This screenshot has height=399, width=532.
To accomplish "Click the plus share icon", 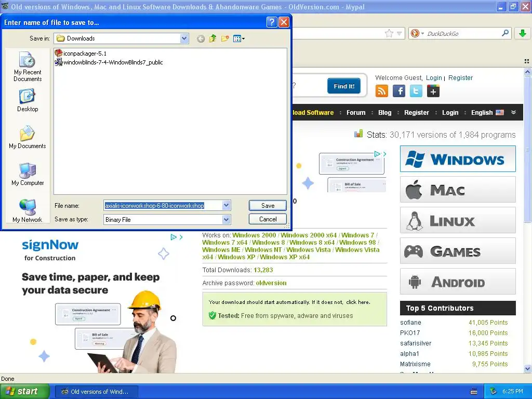I will point(433,91).
